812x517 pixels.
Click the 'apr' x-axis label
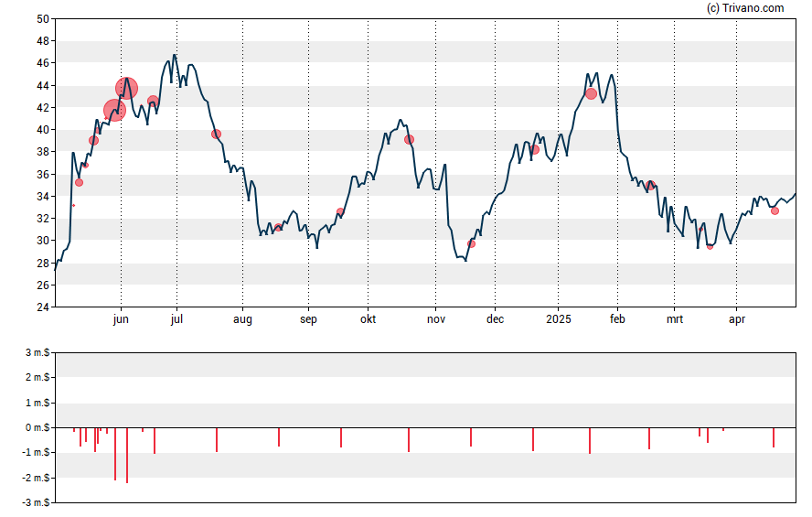coord(737,319)
